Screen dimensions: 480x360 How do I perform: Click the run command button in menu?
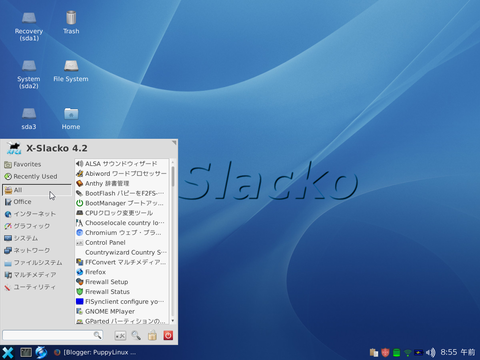click(x=120, y=336)
